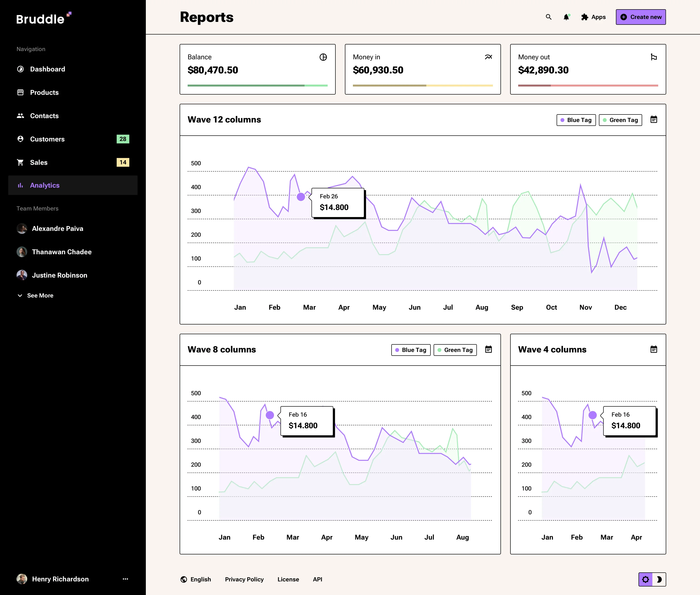The width and height of the screenshot is (700, 595).
Task: Check notifications via the bell icon
Action: tap(566, 17)
